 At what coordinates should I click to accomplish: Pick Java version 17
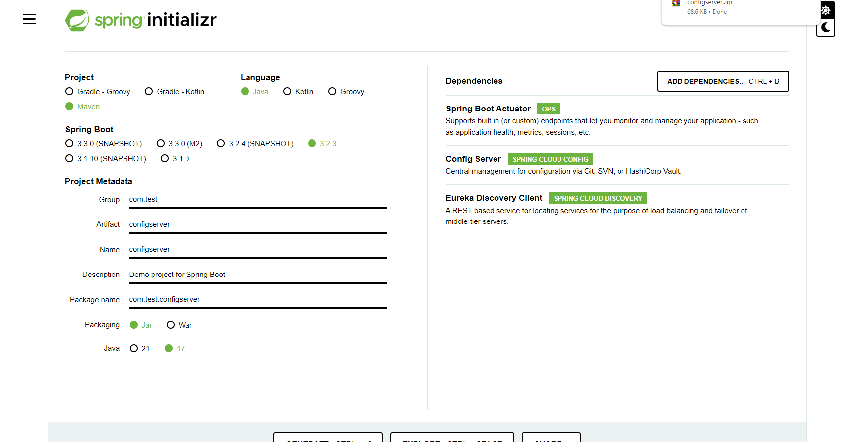175,349
